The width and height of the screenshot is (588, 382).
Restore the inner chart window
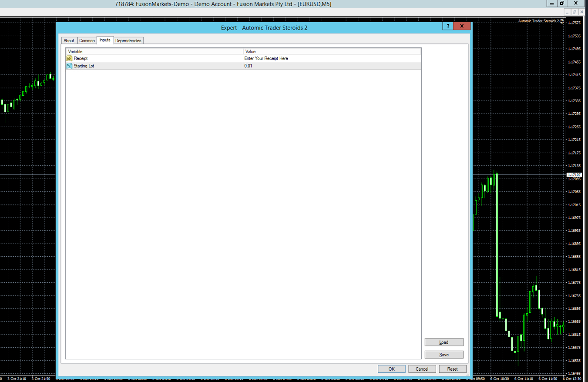[574, 12]
